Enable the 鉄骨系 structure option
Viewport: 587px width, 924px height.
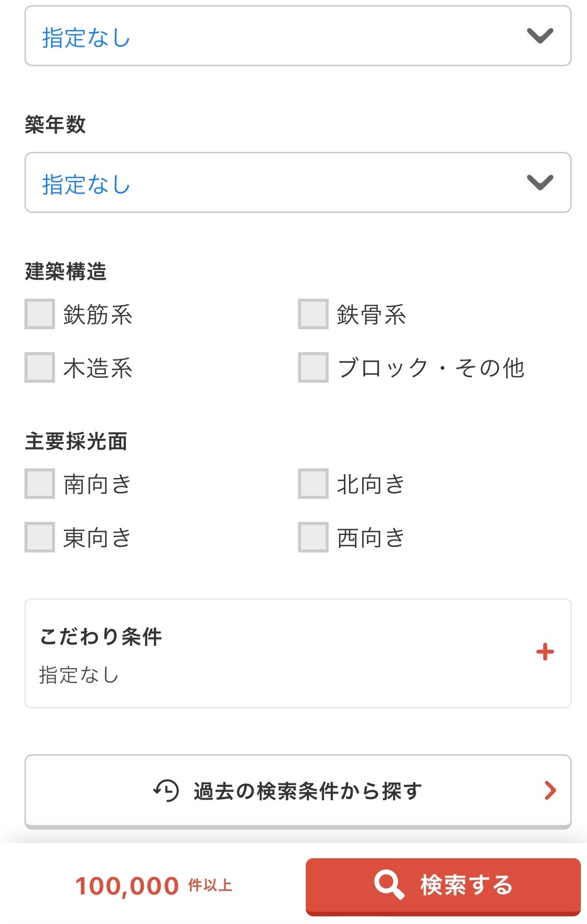pos(313,314)
